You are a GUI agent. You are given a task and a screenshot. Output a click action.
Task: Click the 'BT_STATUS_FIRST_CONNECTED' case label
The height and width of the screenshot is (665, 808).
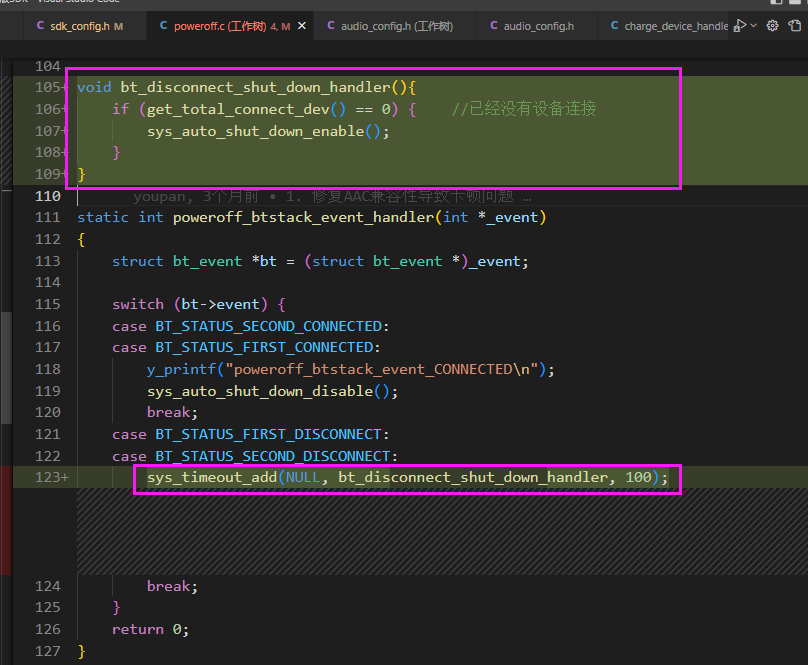coord(264,347)
